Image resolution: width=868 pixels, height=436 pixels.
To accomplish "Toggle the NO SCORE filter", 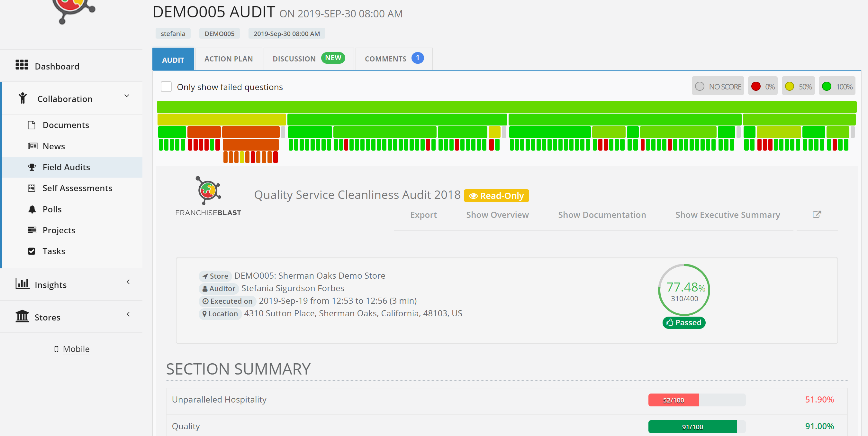I will (718, 87).
